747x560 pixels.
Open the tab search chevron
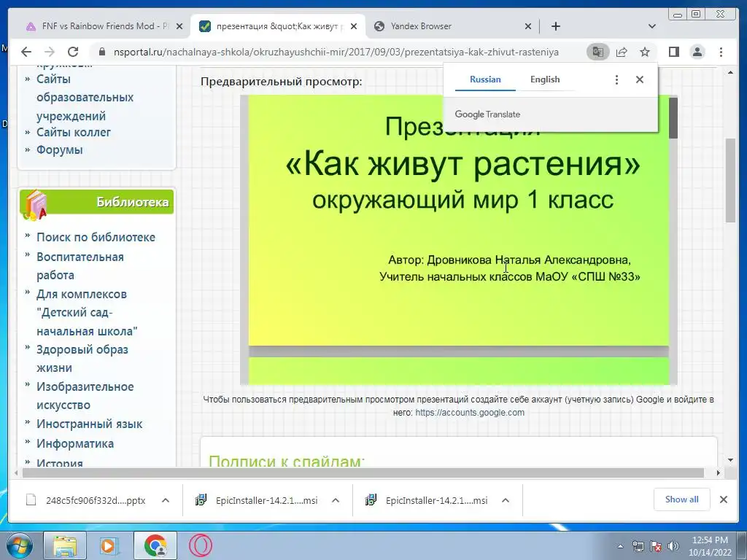click(x=652, y=26)
